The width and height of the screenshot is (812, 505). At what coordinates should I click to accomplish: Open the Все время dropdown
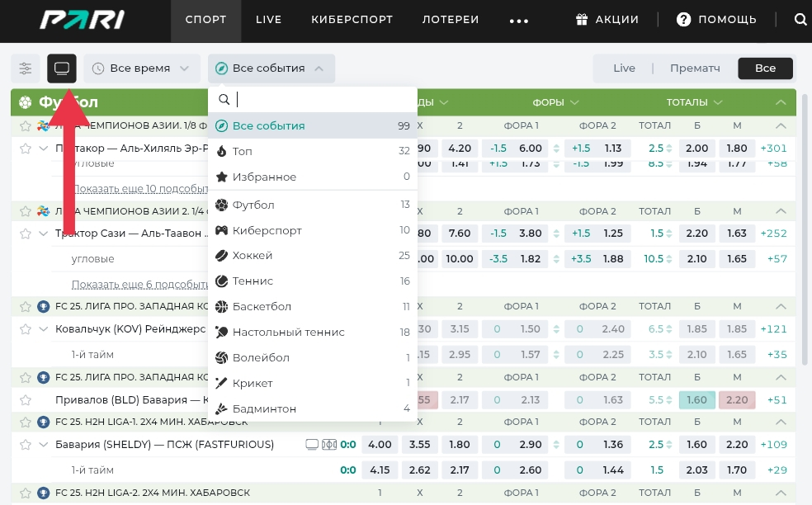(142, 68)
